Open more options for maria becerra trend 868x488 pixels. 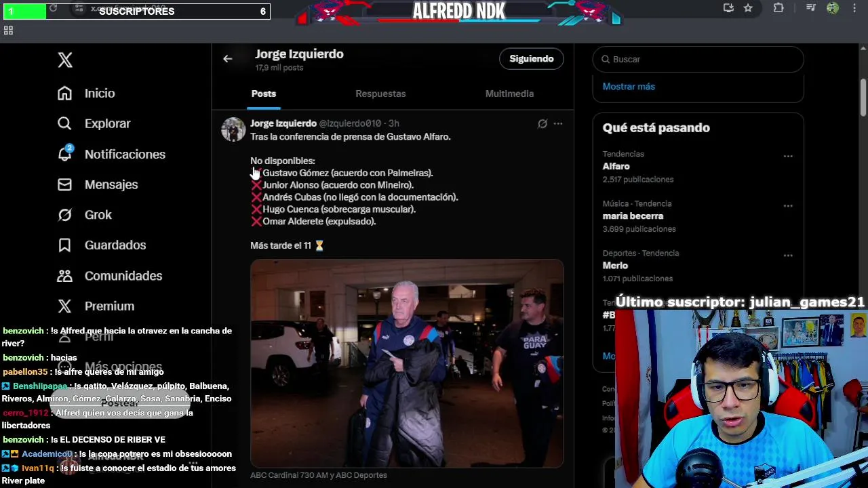[788, 206]
